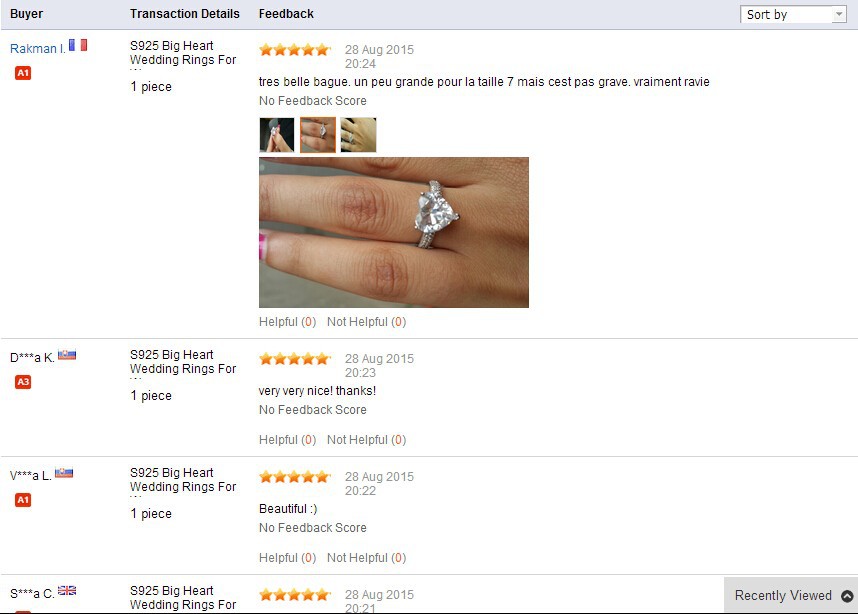Image resolution: width=858 pixels, height=614 pixels.
Task: Click the star rating on Rakman's review
Action: coord(295,50)
